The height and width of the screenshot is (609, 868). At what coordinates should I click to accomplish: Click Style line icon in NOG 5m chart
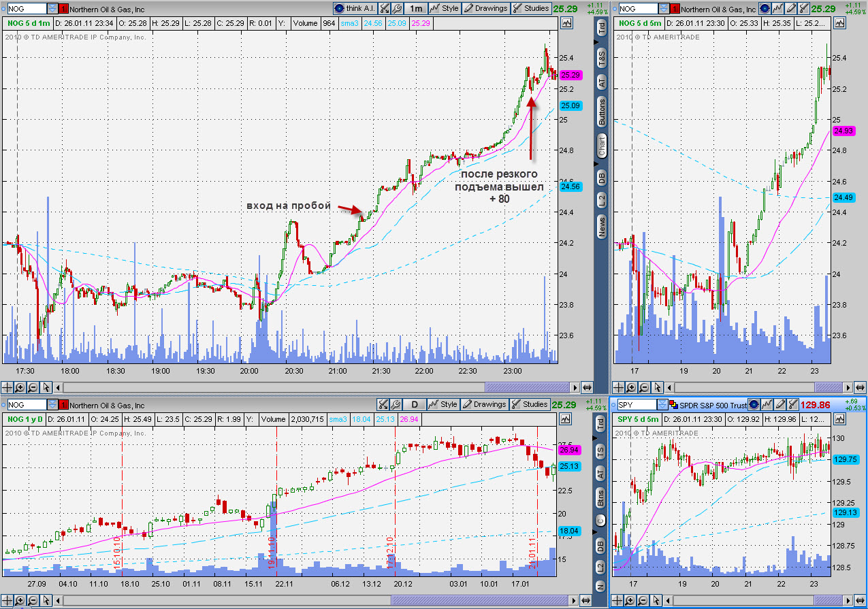[x=777, y=9]
